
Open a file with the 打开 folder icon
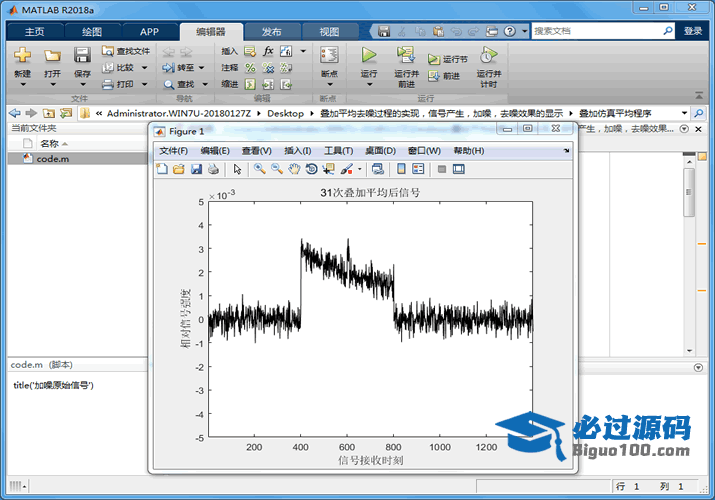pyautogui.click(x=52, y=56)
